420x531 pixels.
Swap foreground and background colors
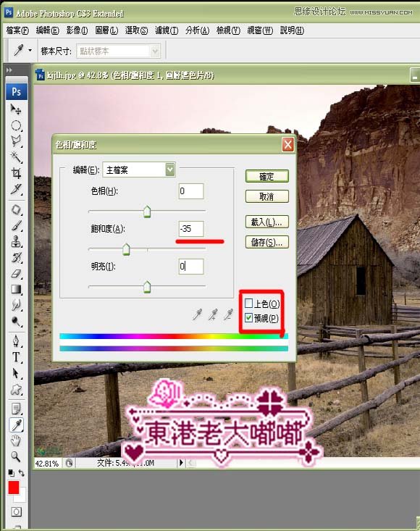[21, 473]
